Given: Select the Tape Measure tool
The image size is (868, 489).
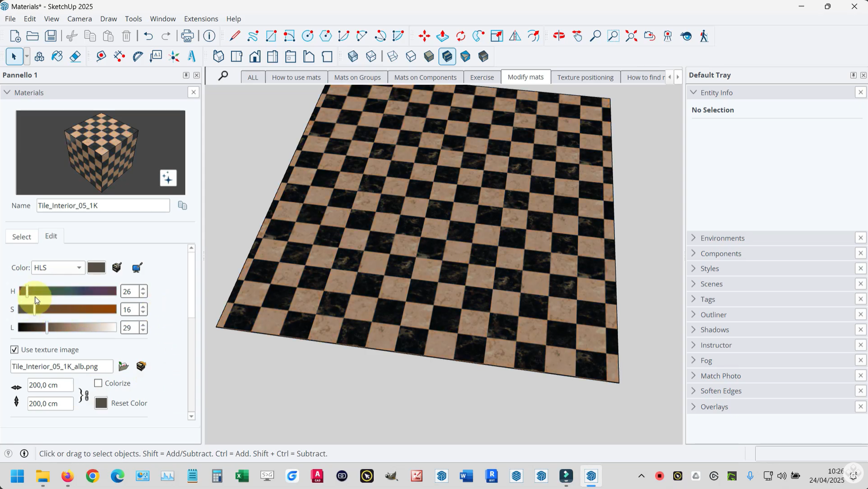Looking at the screenshot, I should [x=101, y=56].
